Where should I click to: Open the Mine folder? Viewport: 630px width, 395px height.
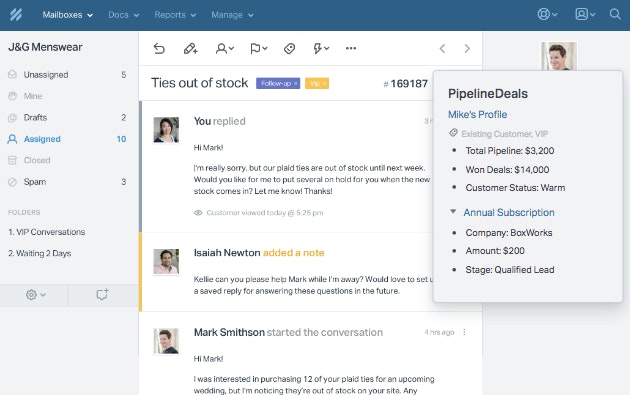click(67, 96)
